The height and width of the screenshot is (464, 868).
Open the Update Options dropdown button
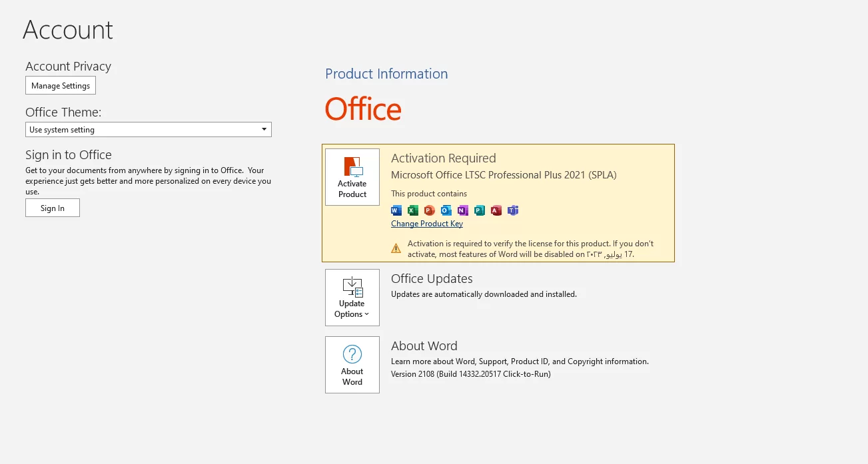click(x=352, y=298)
